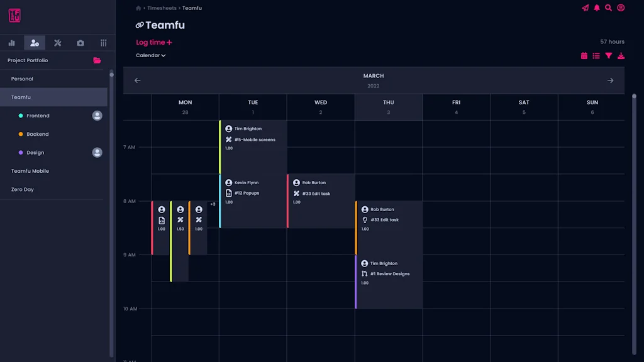Open the filter funnel icon

[x=608, y=55]
